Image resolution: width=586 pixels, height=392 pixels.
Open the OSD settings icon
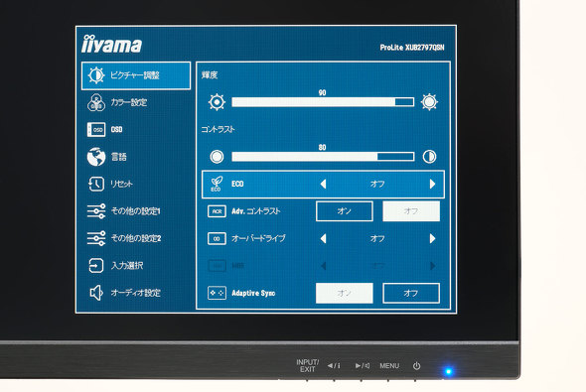[x=96, y=130]
